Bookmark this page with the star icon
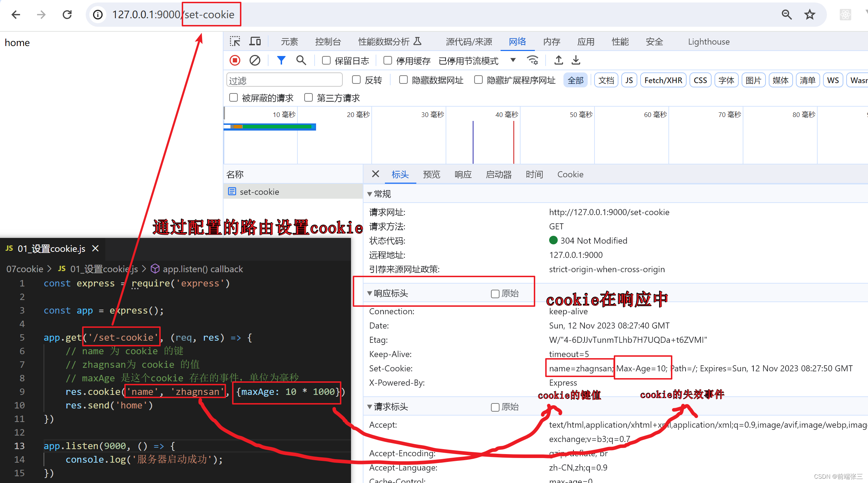This screenshot has height=483, width=868. click(809, 15)
